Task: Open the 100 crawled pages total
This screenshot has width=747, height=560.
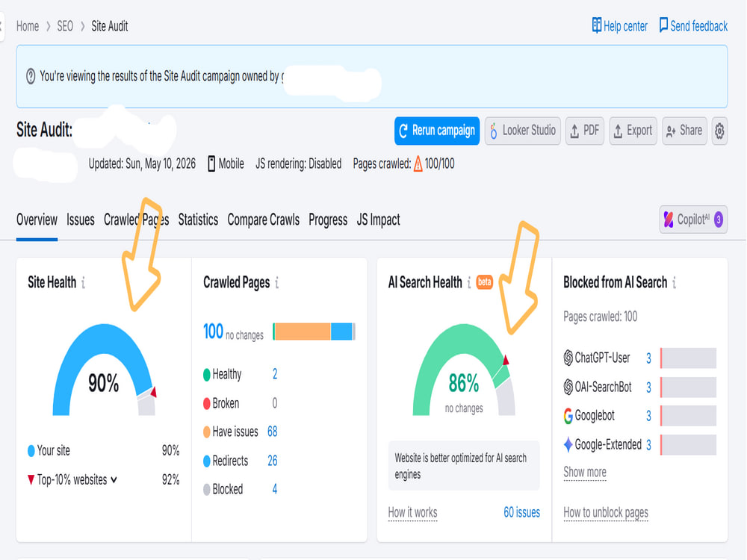Action: [x=213, y=332]
